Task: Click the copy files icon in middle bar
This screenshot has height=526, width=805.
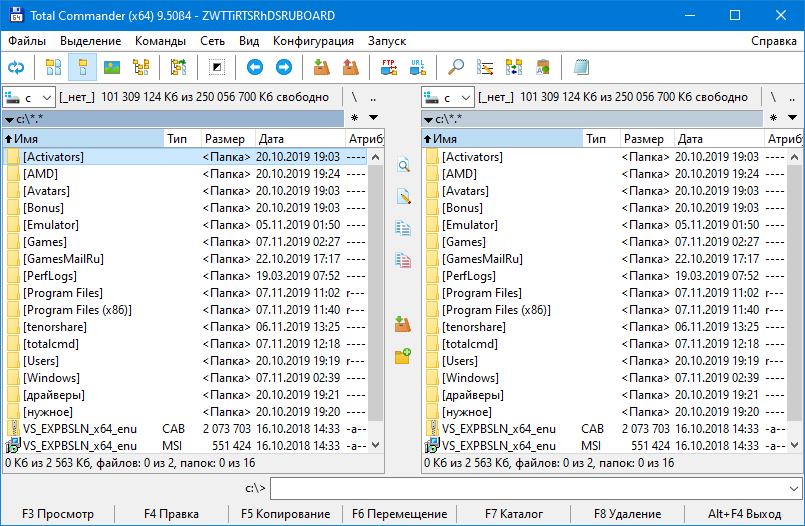Action: [x=403, y=228]
